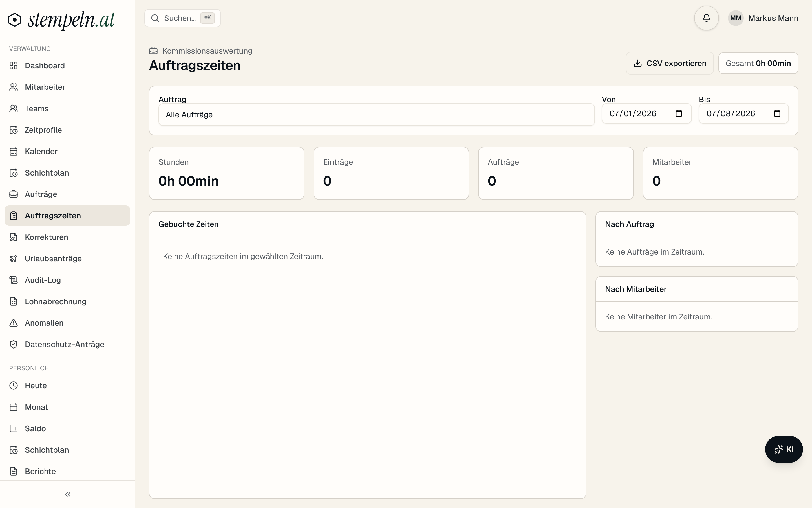
Task: Click the Saldo bar chart icon
Action: point(14,428)
